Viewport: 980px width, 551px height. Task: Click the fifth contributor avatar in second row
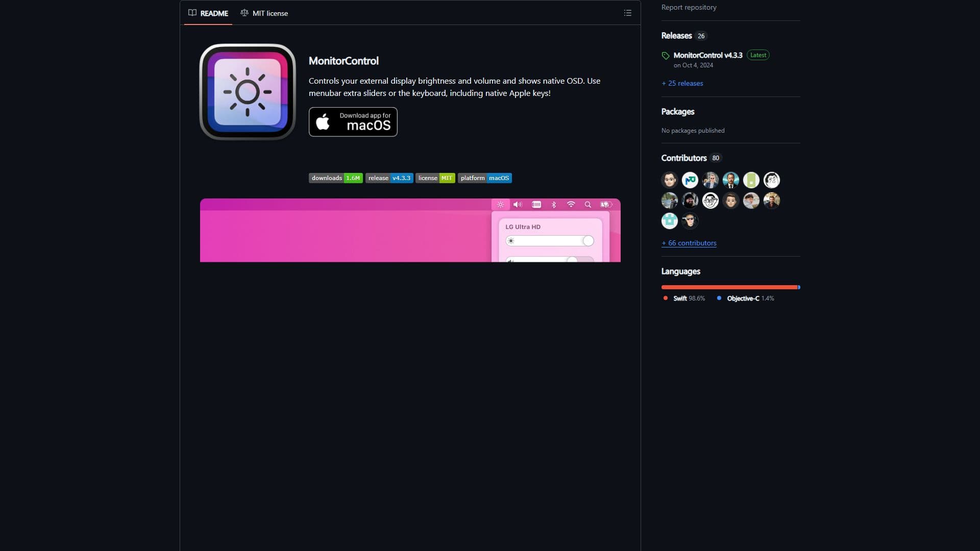pyautogui.click(x=751, y=201)
